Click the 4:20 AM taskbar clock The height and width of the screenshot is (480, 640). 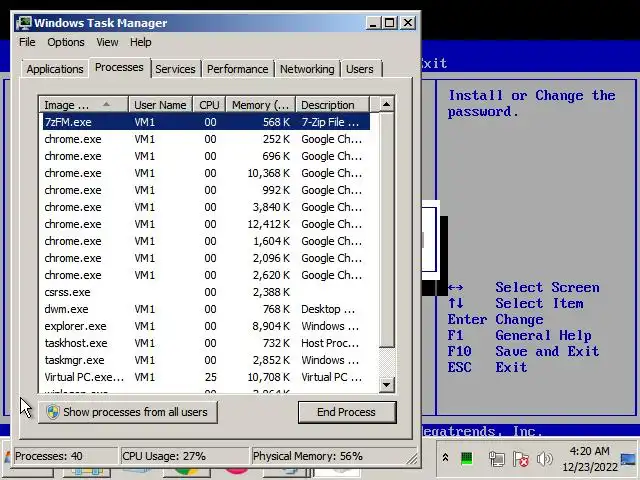coord(590,451)
